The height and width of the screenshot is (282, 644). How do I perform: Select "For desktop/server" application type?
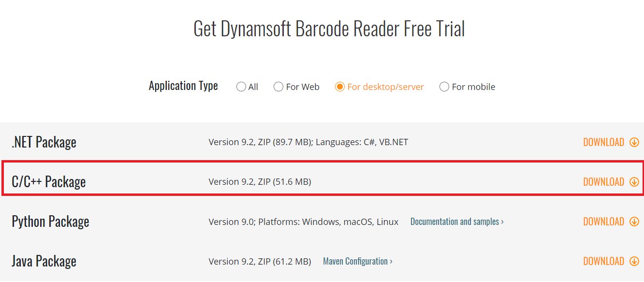(x=340, y=87)
